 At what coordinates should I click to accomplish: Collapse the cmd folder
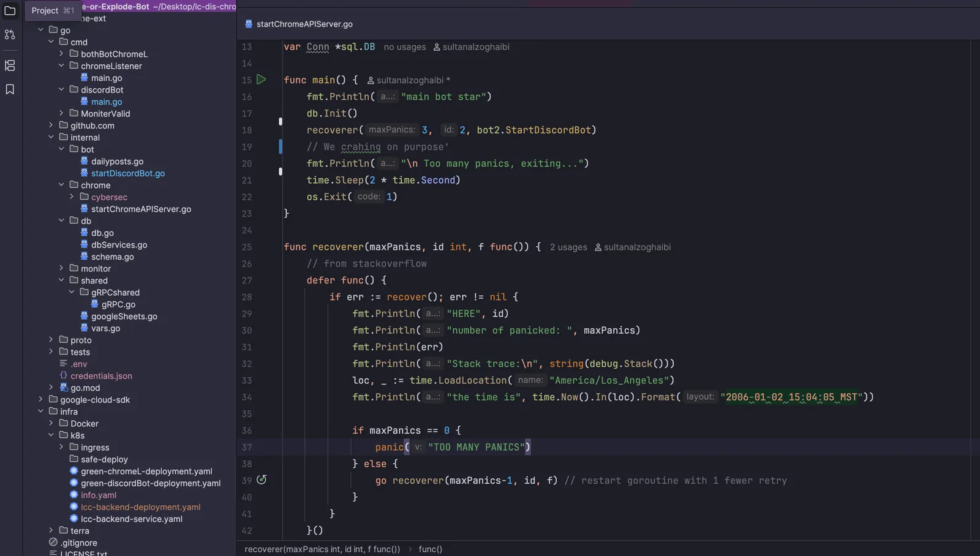tap(51, 42)
